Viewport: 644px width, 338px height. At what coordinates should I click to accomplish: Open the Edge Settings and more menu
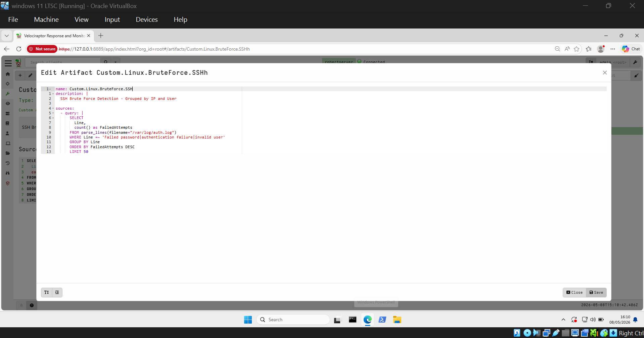[613, 49]
